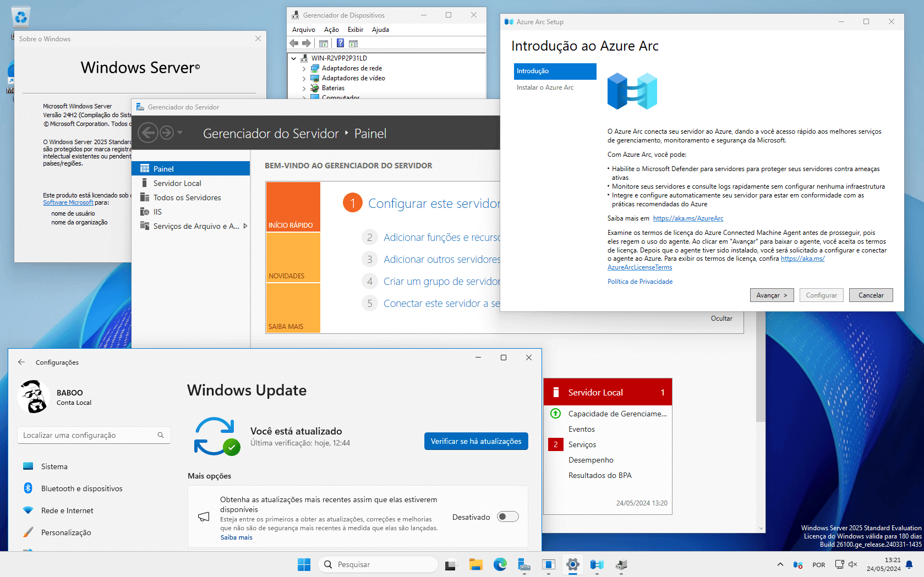The height and width of the screenshot is (577, 924).
Task: Select the Introdução step in Azure Arc Setup
Action: click(555, 71)
